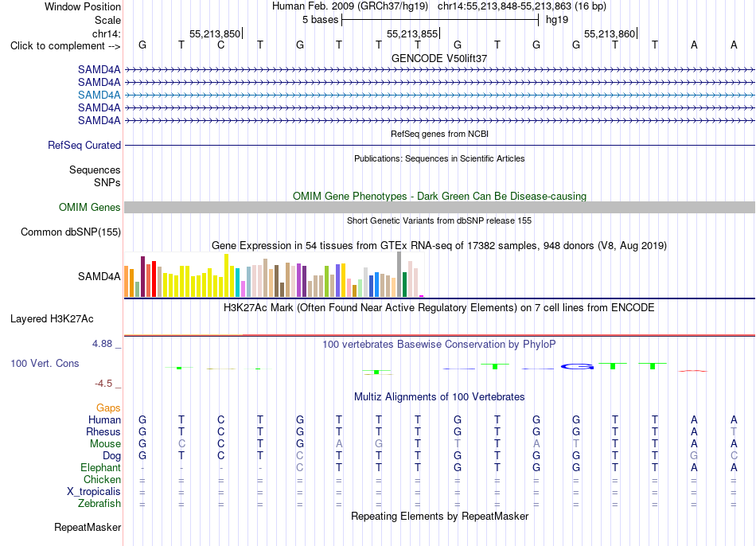
Task: Click the 55,213,855 ruler coordinate
Action: pyautogui.click(x=412, y=33)
